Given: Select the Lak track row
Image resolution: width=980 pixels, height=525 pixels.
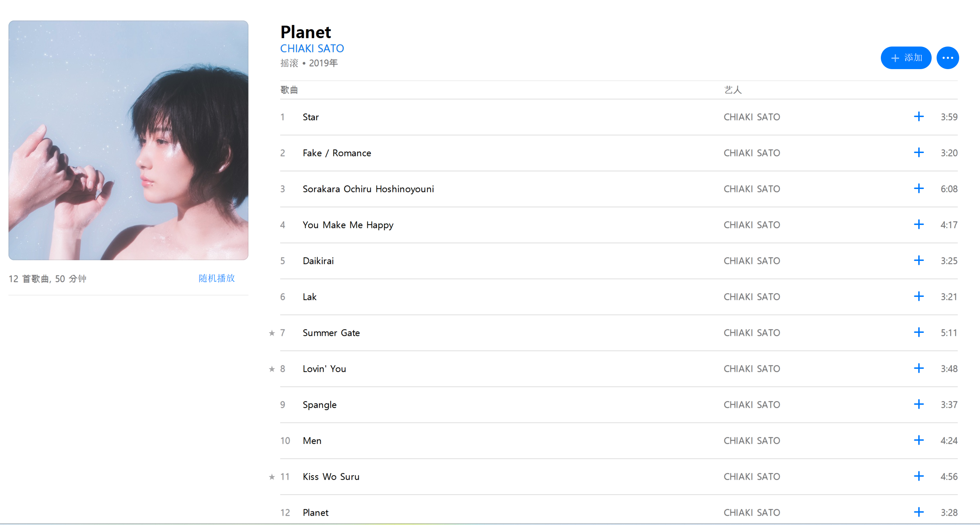Looking at the screenshot, I should pyautogui.click(x=619, y=297).
